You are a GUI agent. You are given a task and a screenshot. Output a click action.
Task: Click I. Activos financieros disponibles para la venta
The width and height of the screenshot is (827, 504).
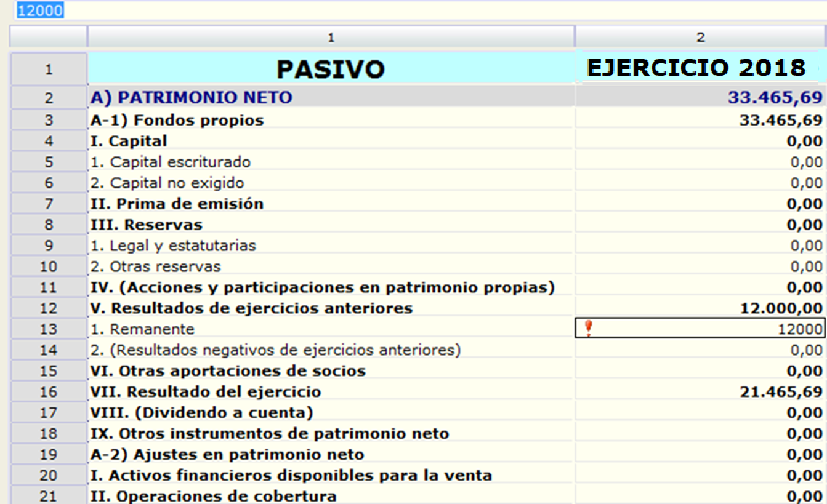[331, 476]
